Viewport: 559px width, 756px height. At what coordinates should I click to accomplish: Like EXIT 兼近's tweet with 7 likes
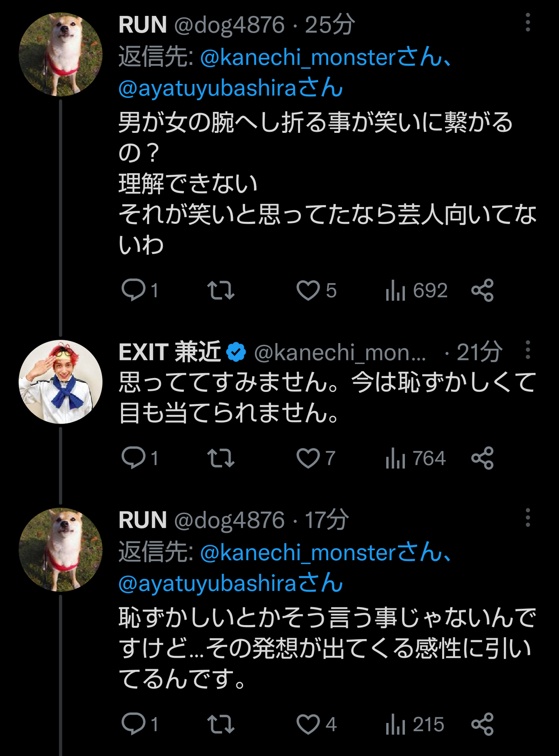click(x=316, y=458)
